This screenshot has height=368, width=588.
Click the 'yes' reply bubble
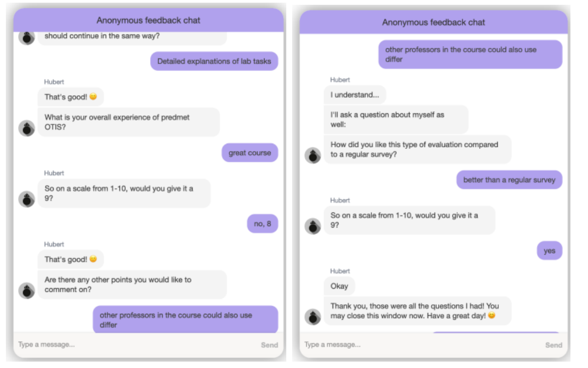click(x=549, y=250)
